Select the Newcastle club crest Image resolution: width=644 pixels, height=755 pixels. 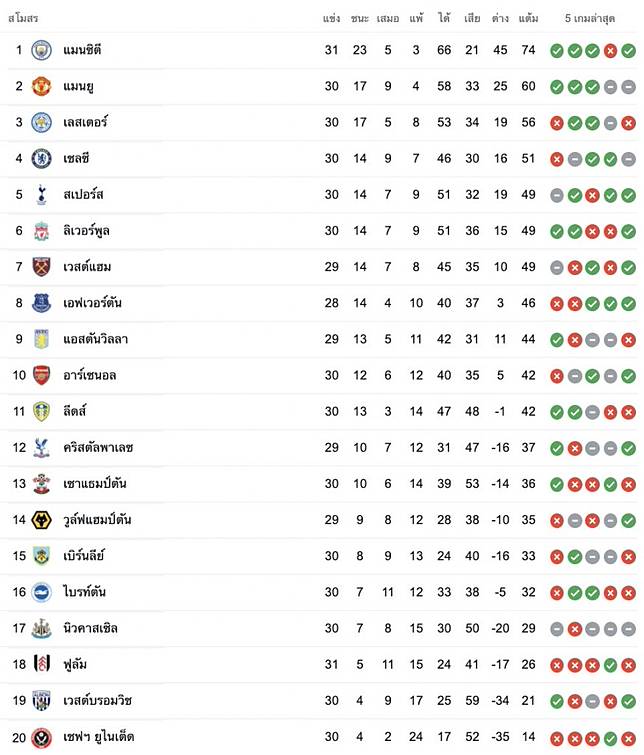41,628
